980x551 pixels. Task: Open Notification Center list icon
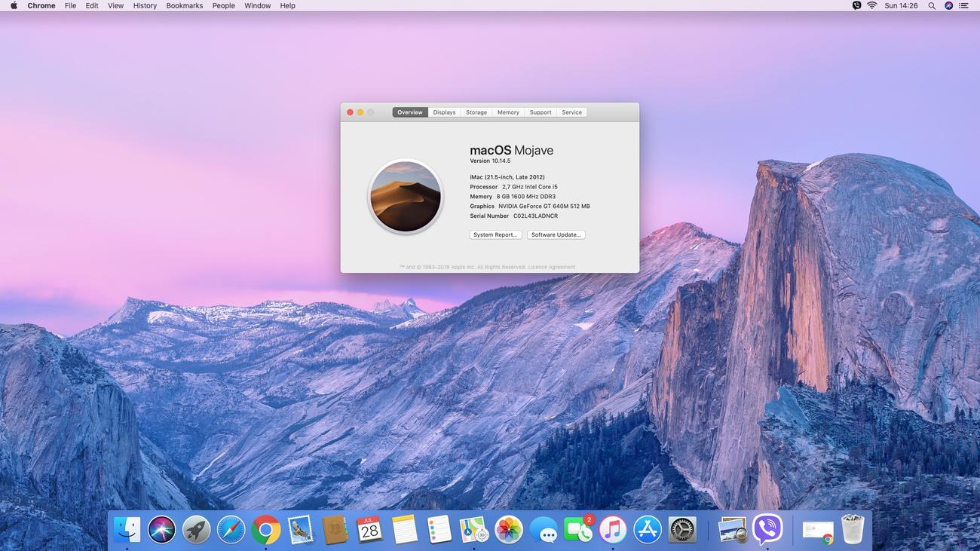pos(963,5)
